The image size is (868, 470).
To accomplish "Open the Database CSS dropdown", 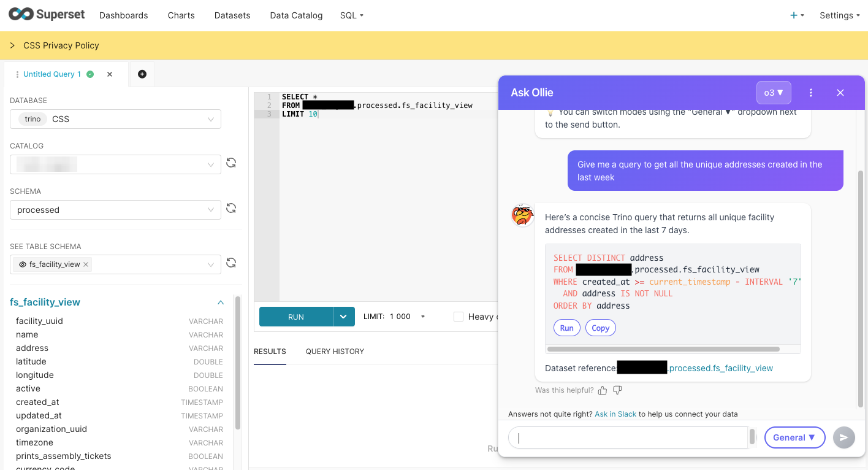I will (x=115, y=119).
